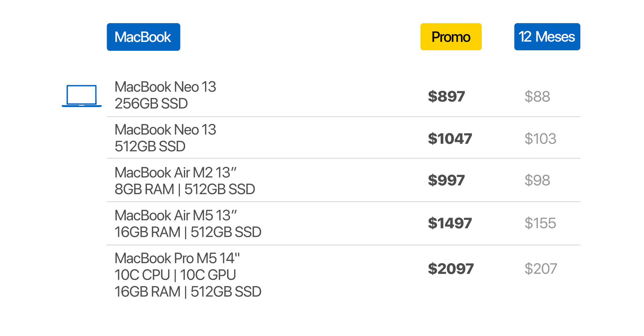Click the $2097 promo price
The image size is (644, 336).
451,269
